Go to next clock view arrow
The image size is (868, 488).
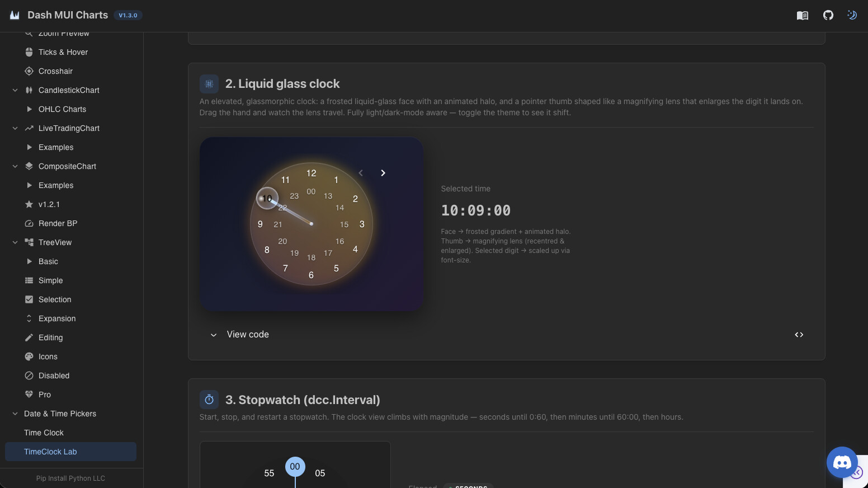(383, 173)
